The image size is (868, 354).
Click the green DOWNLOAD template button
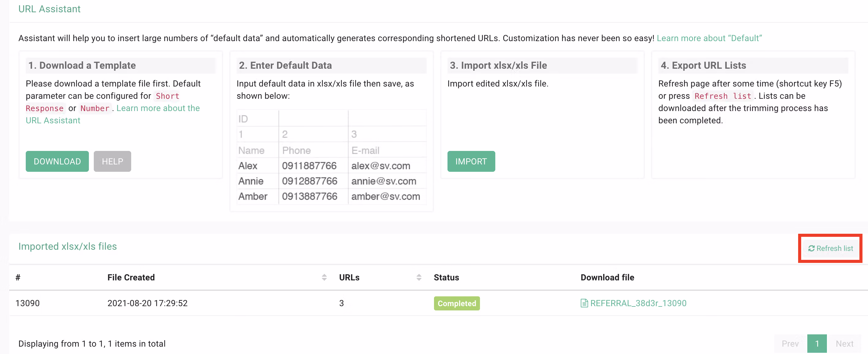click(x=57, y=161)
